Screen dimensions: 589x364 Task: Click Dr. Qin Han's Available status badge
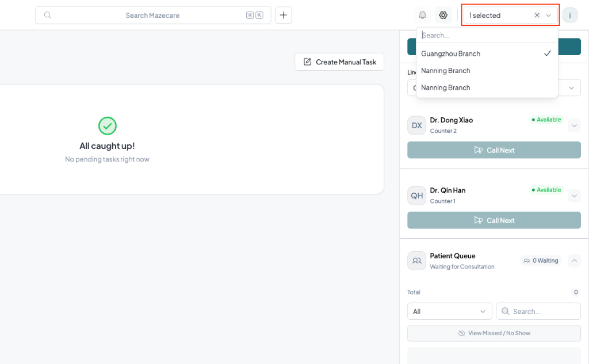(x=546, y=190)
